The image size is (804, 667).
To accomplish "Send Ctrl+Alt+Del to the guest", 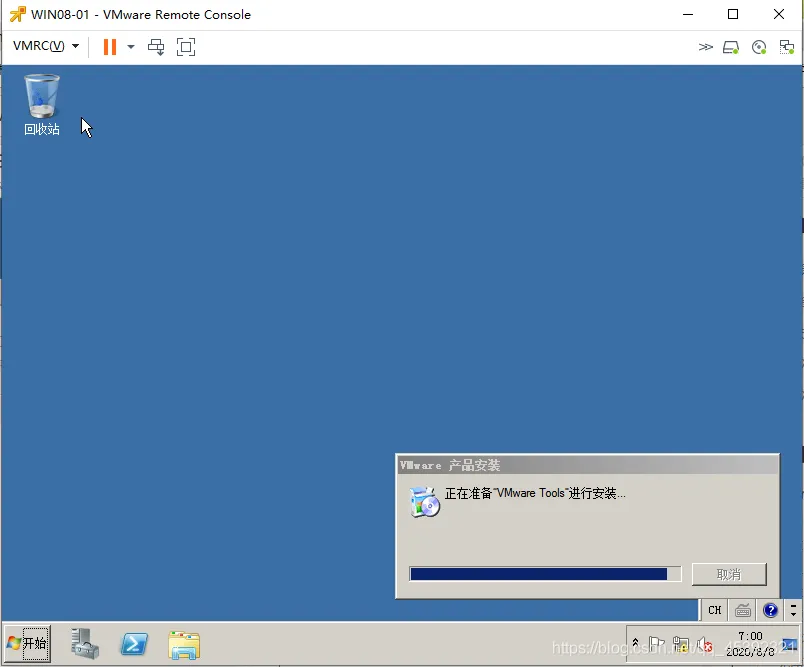I will (156, 47).
